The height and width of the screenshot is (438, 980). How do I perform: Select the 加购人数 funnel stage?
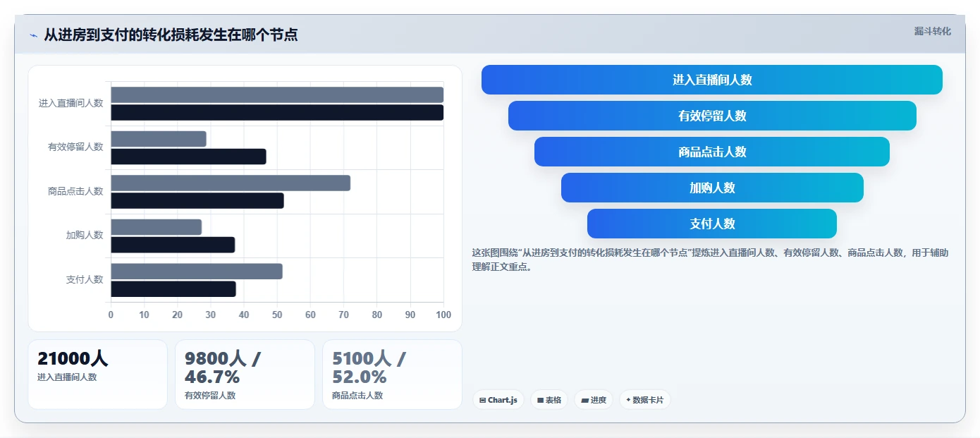[x=712, y=188]
